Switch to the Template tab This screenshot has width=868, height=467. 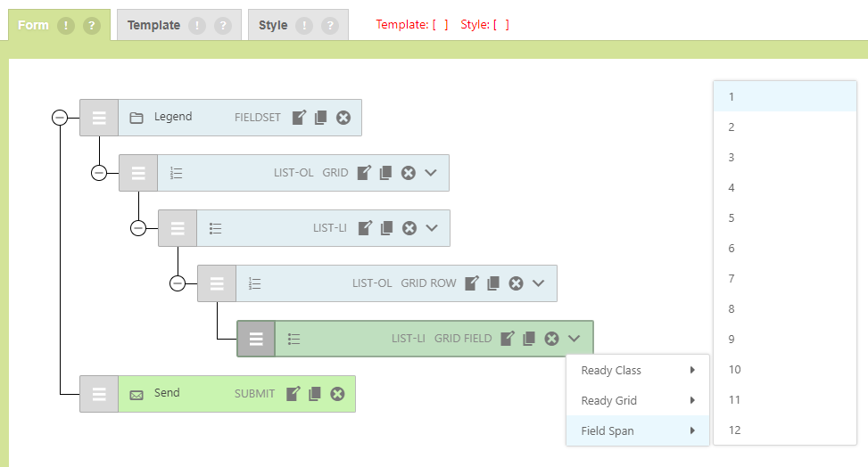(x=153, y=25)
